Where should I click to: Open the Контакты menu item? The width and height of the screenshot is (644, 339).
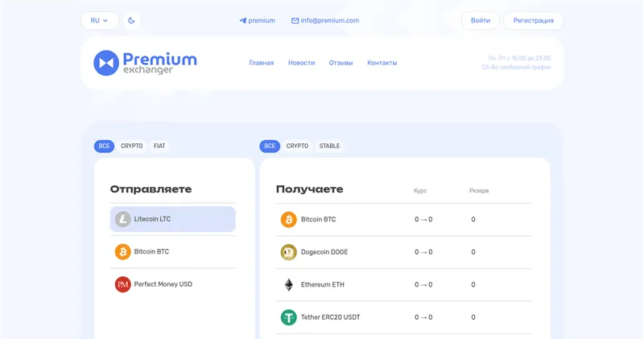coord(382,63)
